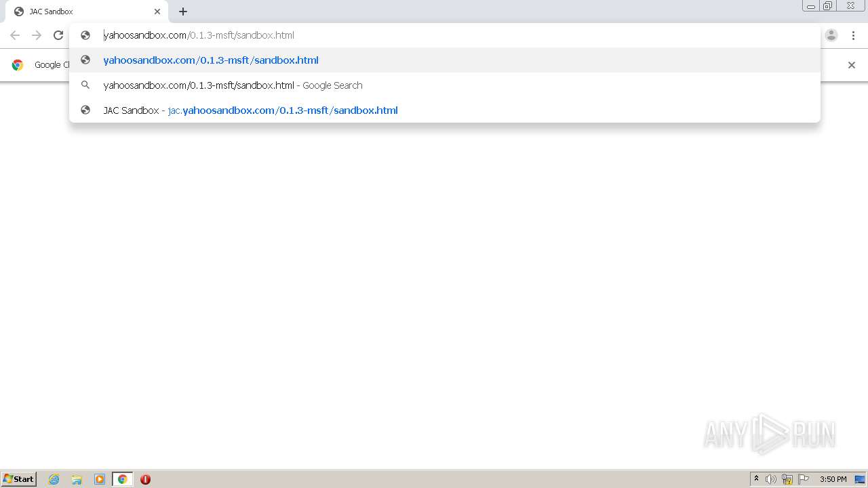Click the globe icon in the address bar
868x488 pixels.
click(x=85, y=35)
